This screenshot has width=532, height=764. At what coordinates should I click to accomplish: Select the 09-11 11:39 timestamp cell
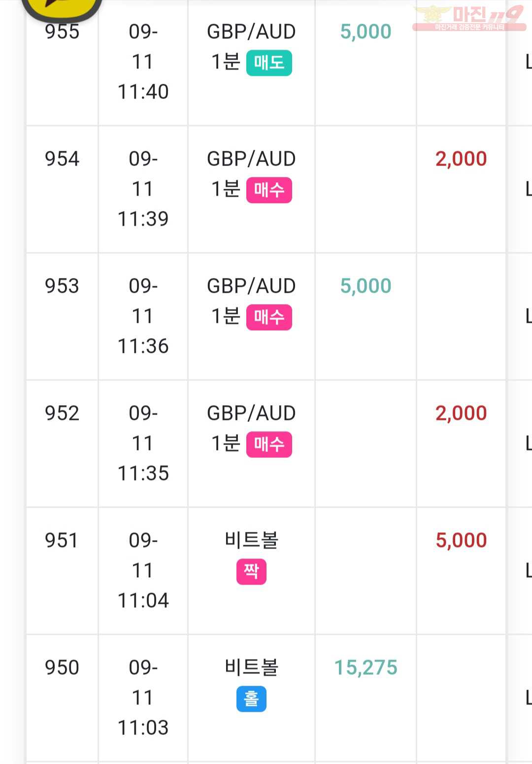click(x=143, y=189)
